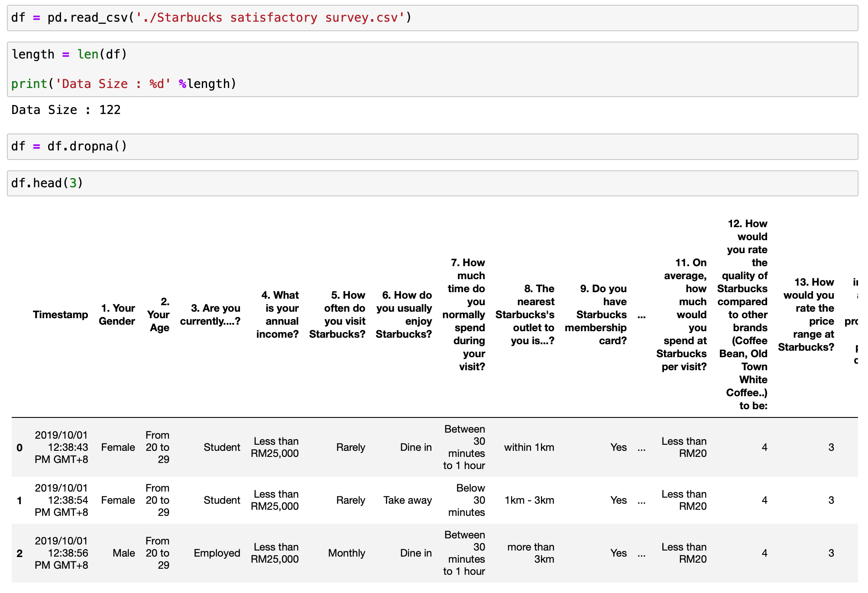Click the 'Take away' cell in row 1
Viewport: 868px width, 593px height.
click(x=408, y=501)
